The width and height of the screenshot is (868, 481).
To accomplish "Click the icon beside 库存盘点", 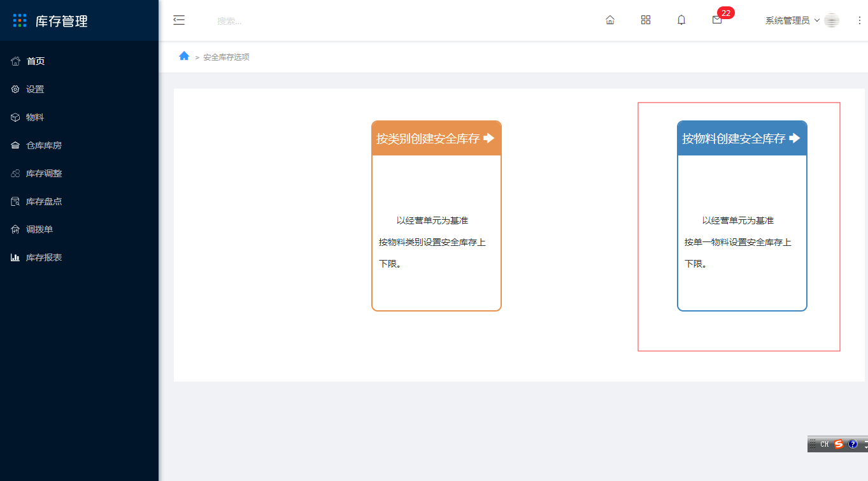I will tap(15, 201).
